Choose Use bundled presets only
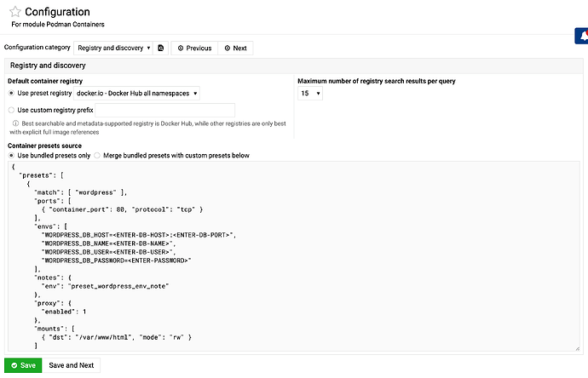 pos(11,156)
